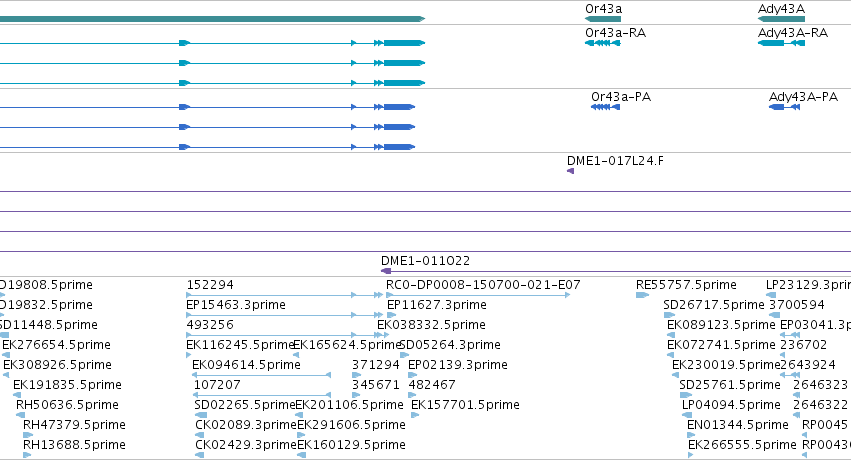Viewport: 851px width, 460px height.
Task: Select the RC0-DP0008-150700-021-E07 label
Action: (x=483, y=285)
